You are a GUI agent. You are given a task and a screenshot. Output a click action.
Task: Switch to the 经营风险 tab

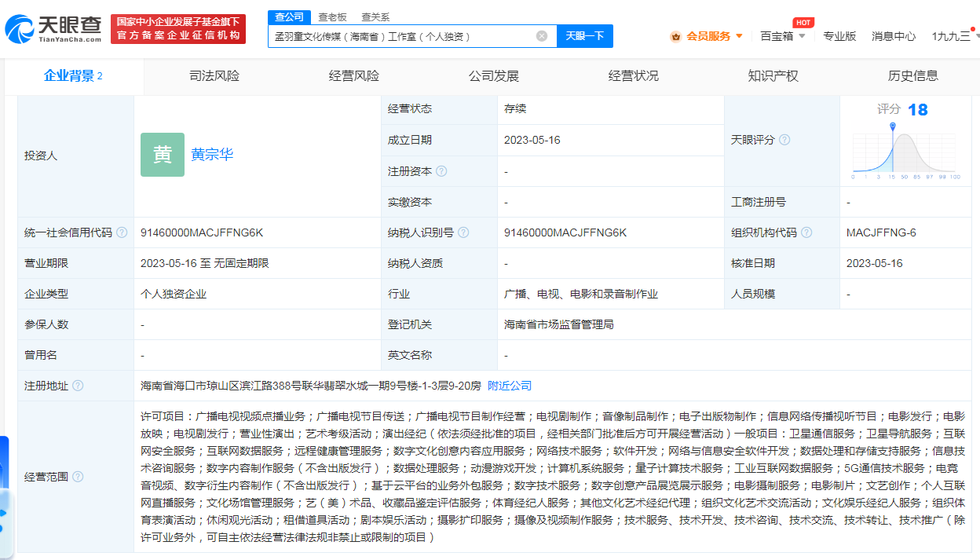pyautogui.click(x=354, y=76)
